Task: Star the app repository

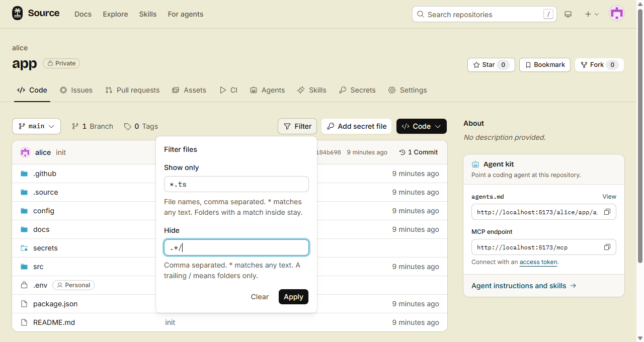Action: (x=491, y=65)
